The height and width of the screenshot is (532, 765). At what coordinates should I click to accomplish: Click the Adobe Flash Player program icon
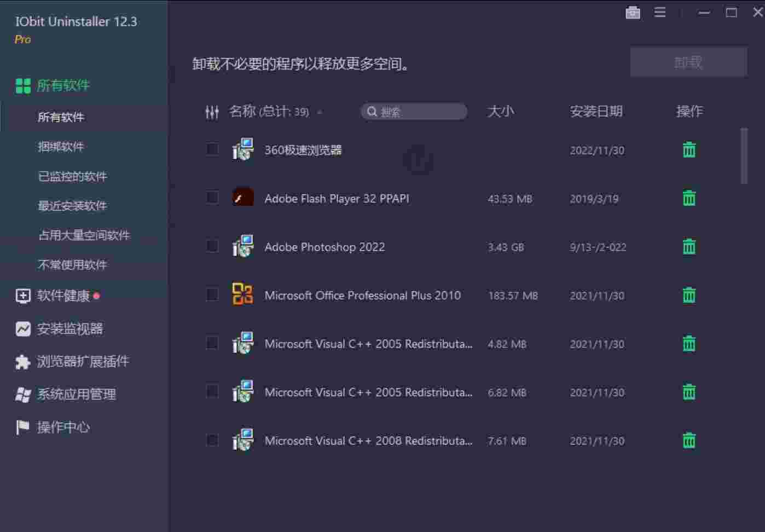point(243,197)
